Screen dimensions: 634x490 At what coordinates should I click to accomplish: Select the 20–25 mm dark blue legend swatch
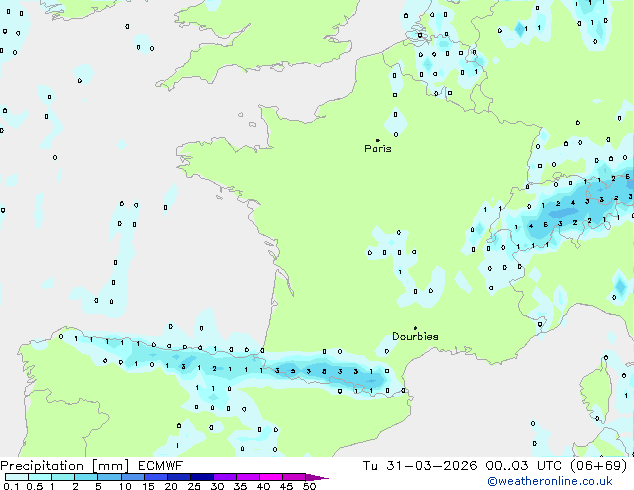(x=178, y=477)
